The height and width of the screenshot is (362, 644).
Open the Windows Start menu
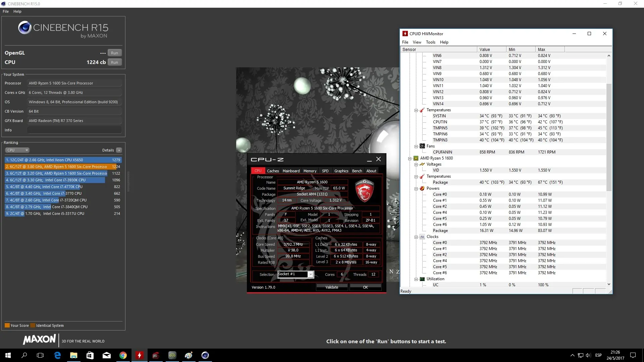pyautogui.click(x=8, y=355)
